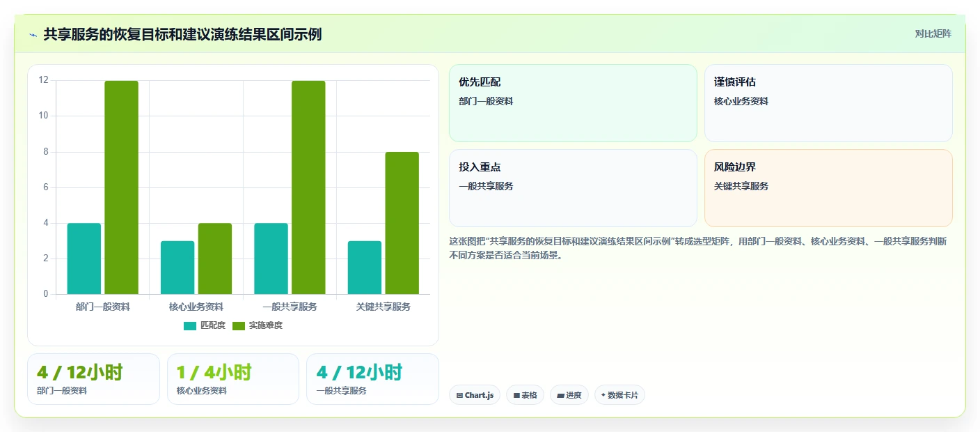980x432 pixels.
Task: Click the icon inside the 表格 chip
Action: click(516, 396)
